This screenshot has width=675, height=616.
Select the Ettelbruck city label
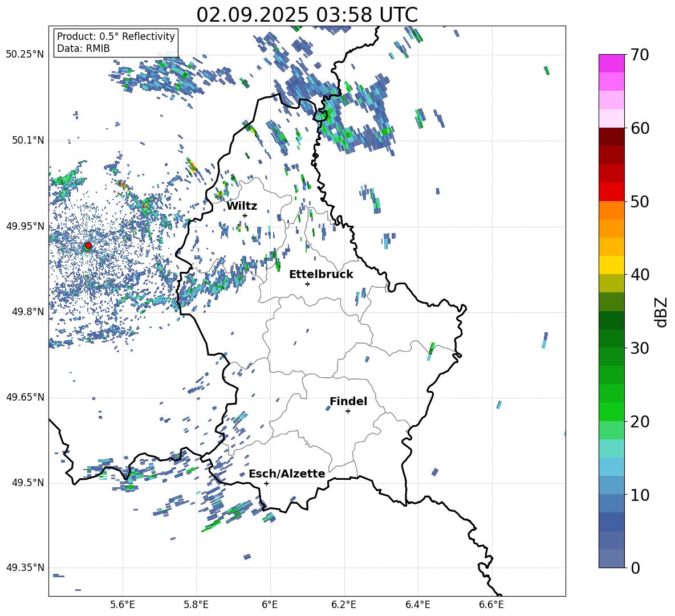tap(321, 275)
